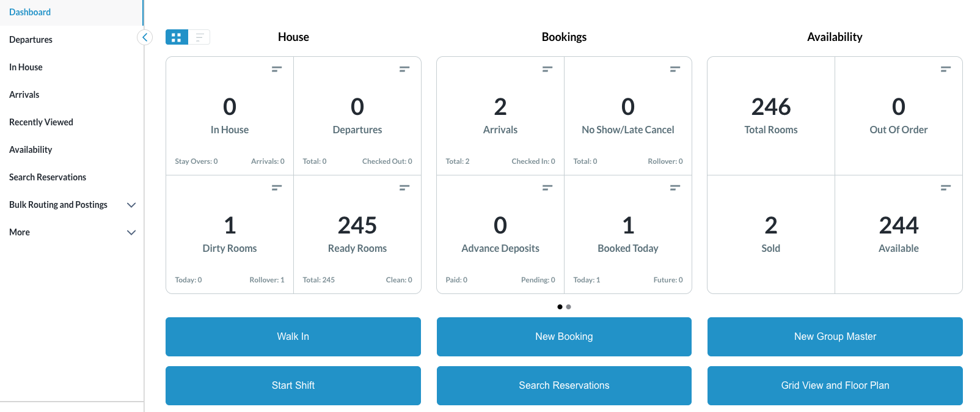Click filter icon on Ready Rooms tile
The height and width of the screenshot is (412, 980).
404,188
